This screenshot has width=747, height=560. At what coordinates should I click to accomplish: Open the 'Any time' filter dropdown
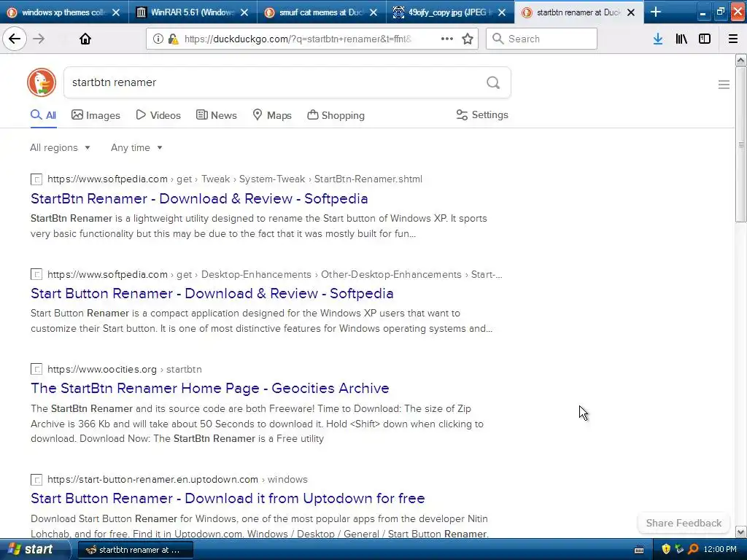coord(136,147)
